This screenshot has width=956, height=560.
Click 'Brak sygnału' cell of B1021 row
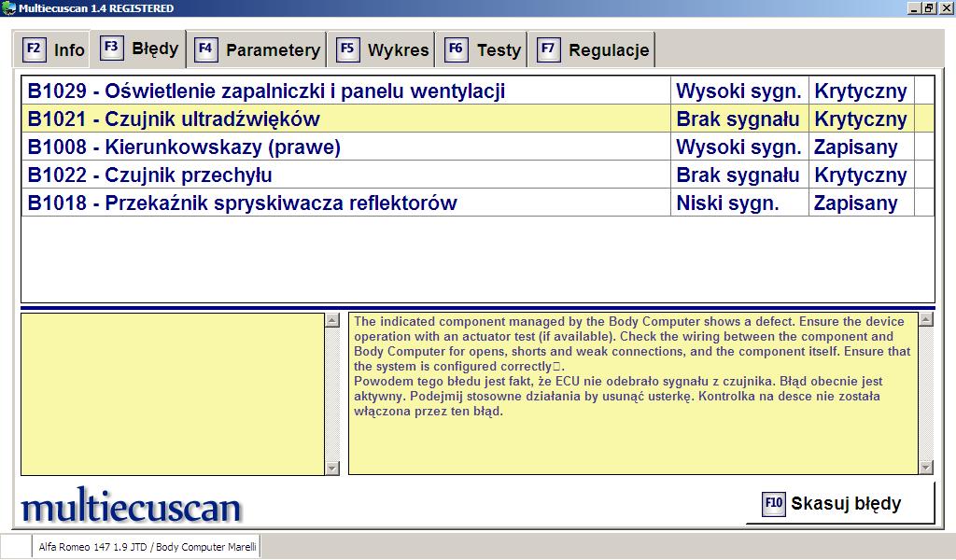[x=739, y=119]
